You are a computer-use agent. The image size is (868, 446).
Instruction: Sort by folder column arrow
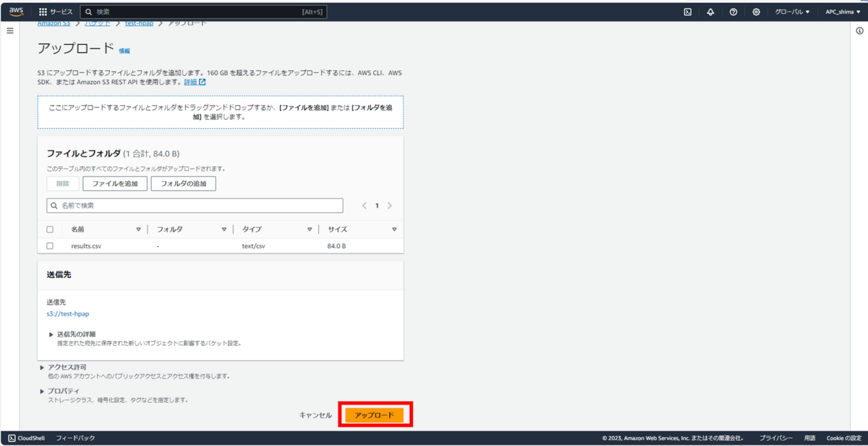224,230
